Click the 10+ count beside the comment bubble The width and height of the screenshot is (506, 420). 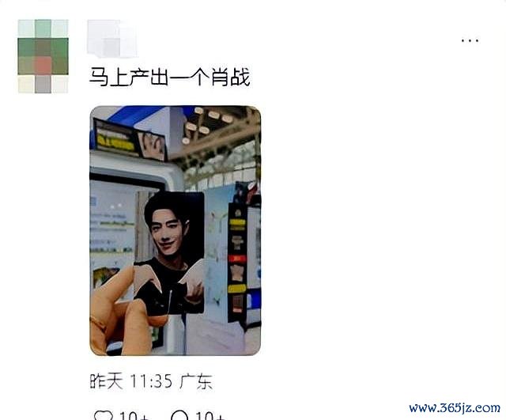coord(210,416)
